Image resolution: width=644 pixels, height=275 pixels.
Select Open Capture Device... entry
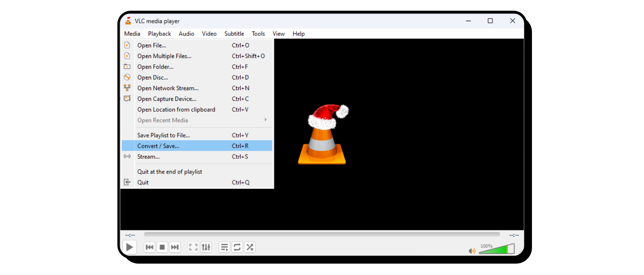197,99
